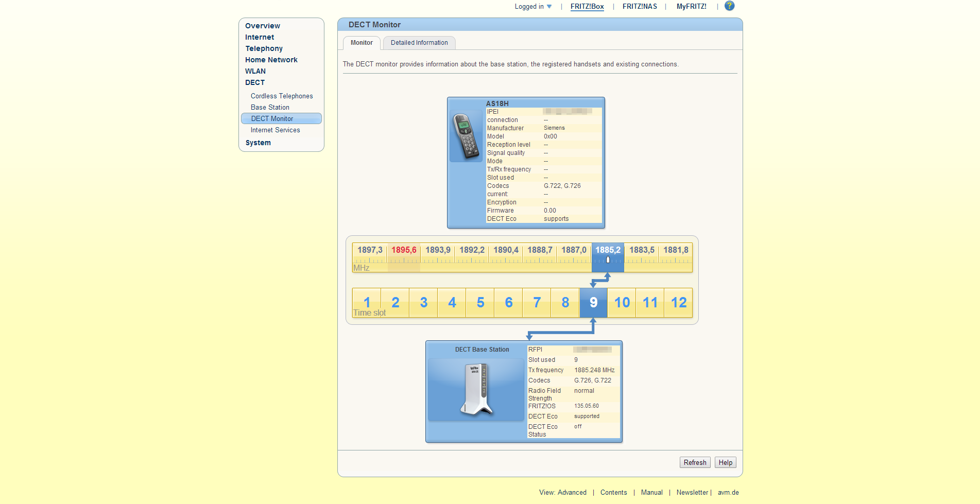Open the Home Network menu item
Screen dimensions: 980x504
pyautogui.click(x=271, y=60)
